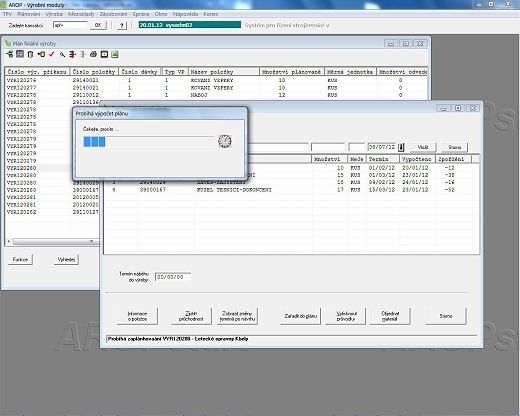The image size is (520, 416).
Task: Click the red checkmark toolbar icon
Action: (51, 54)
